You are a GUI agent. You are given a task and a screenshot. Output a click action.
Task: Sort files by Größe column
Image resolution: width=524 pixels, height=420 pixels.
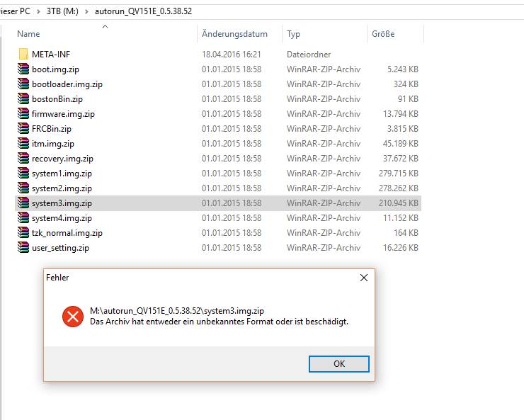[383, 34]
